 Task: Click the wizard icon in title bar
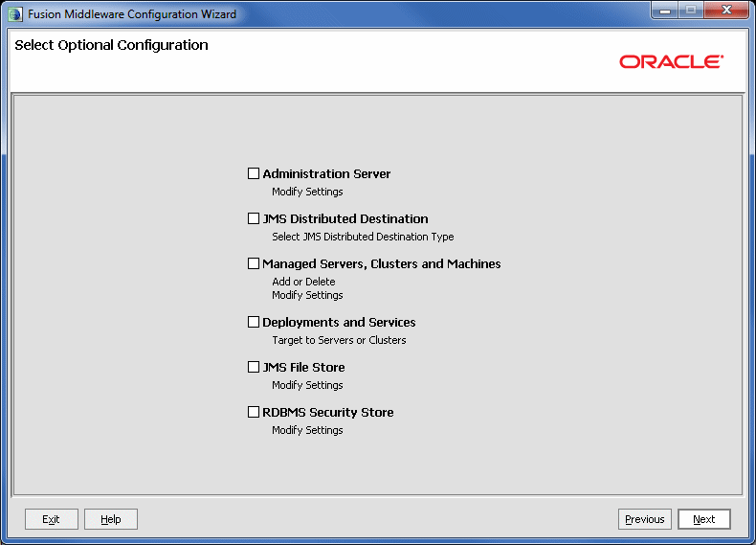coord(15,14)
